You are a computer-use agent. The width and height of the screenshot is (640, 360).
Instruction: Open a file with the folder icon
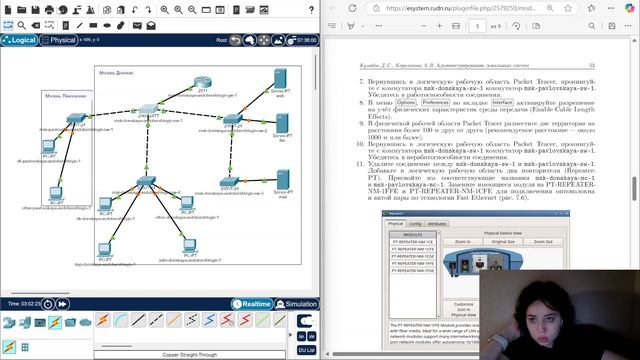pyautogui.click(x=22, y=9)
